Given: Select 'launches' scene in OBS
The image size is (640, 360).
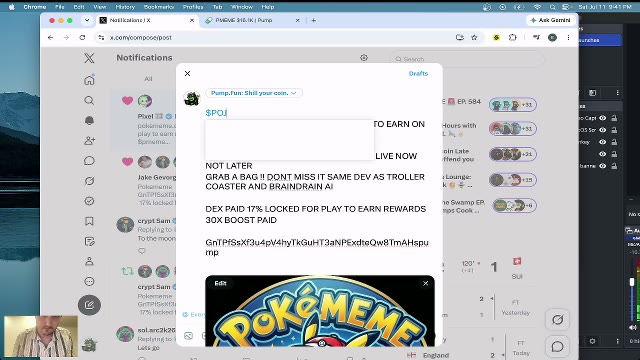Looking at the screenshot, I should 600,40.
